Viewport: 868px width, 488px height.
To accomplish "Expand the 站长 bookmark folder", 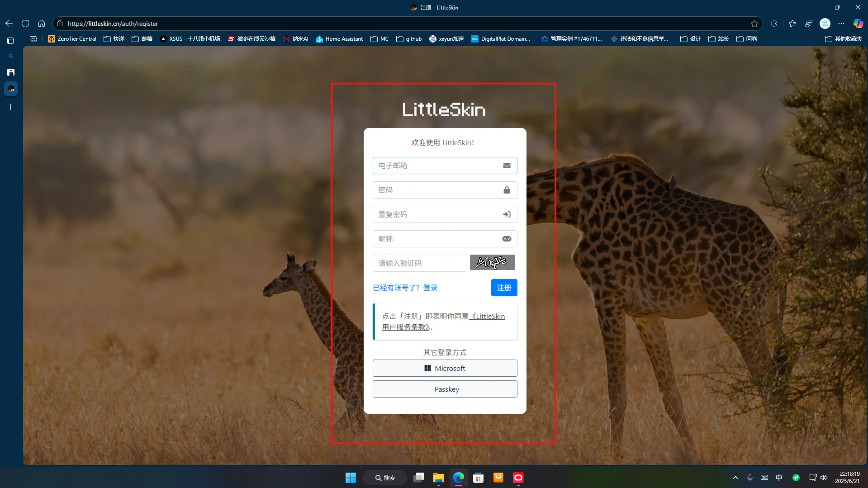I will tap(718, 39).
